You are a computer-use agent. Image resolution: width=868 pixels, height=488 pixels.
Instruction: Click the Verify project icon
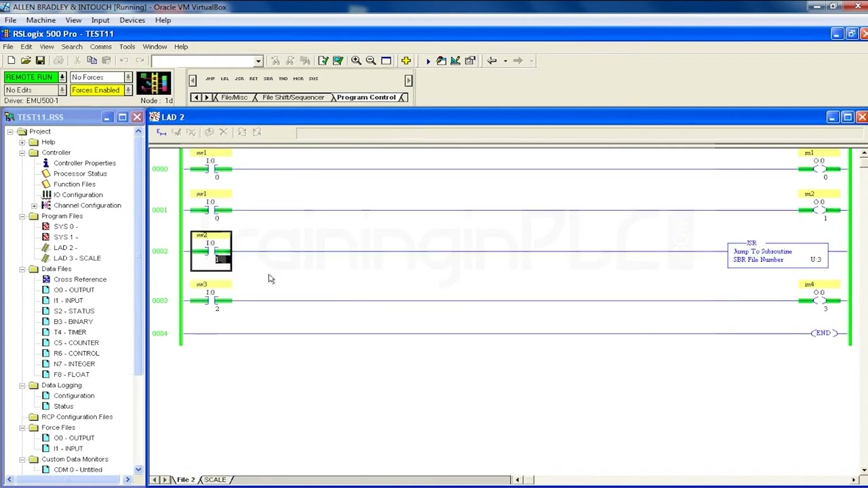coord(338,60)
